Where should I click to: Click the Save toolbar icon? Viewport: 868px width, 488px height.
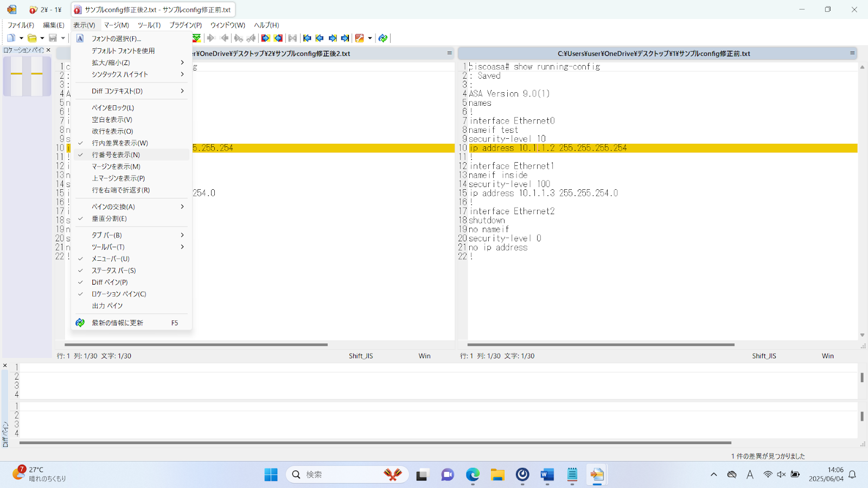pos(53,38)
